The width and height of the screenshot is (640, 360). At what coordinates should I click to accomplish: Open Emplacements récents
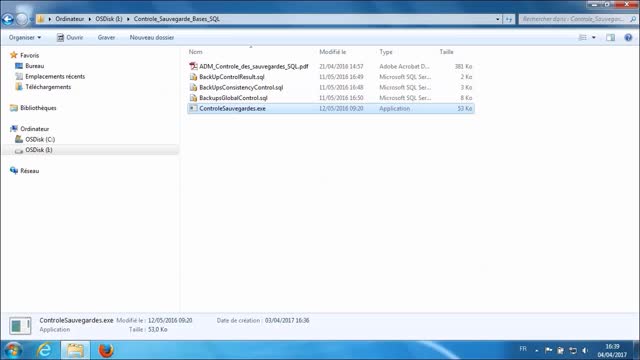click(55, 76)
